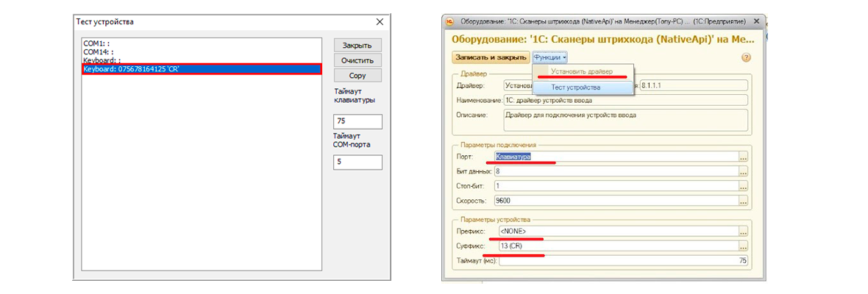Select the COM1 row in test log
This screenshot has width=868, height=294.
[202, 42]
